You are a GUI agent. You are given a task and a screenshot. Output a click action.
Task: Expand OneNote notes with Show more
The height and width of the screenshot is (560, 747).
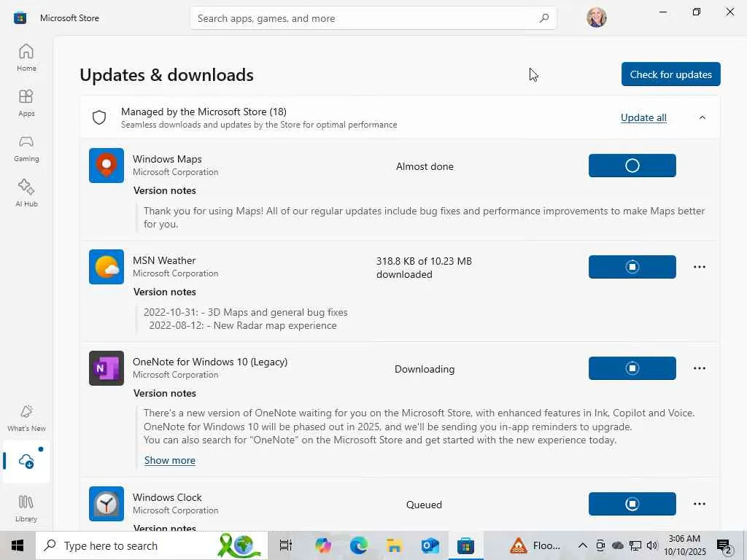[169, 461]
